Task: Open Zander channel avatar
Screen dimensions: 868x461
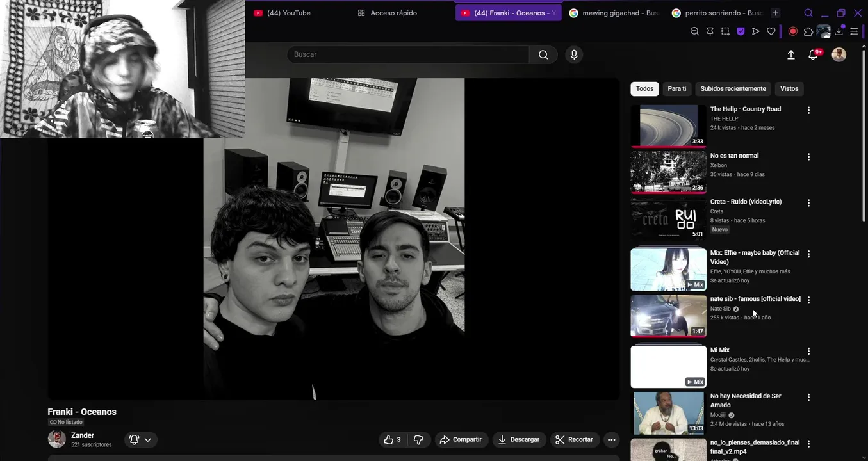Action: pos(57,439)
